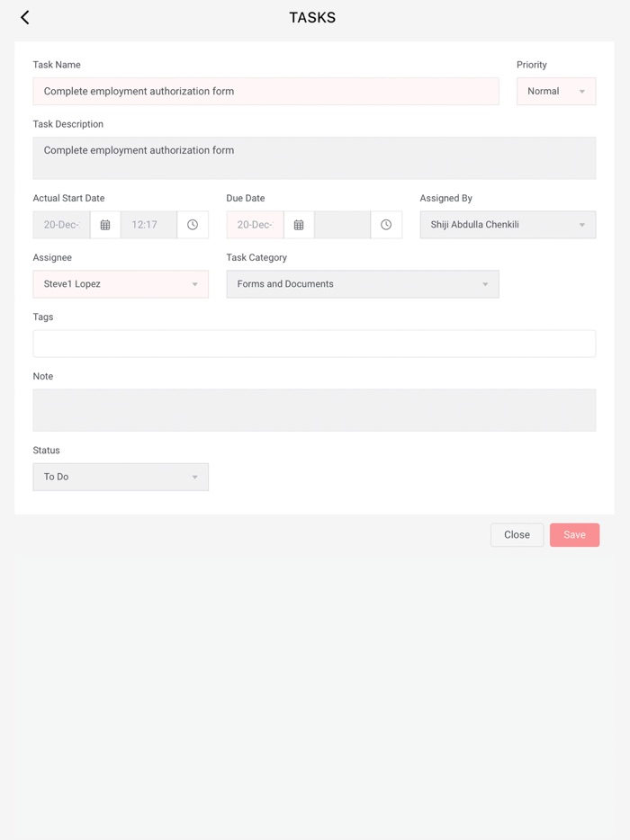Open the Due Date clock picker
Screen dimensions: 630x840
point(386,225)
